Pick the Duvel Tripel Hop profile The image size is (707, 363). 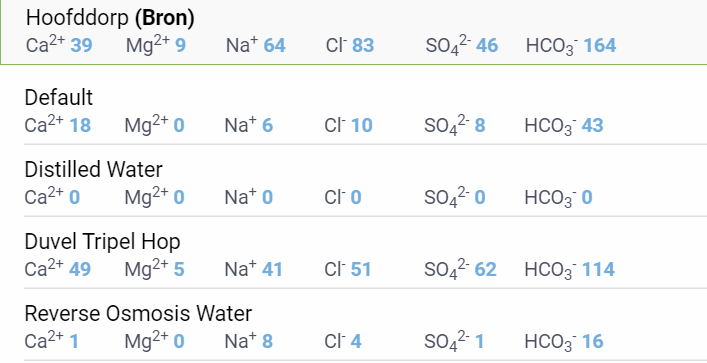(x=366, y=256)
